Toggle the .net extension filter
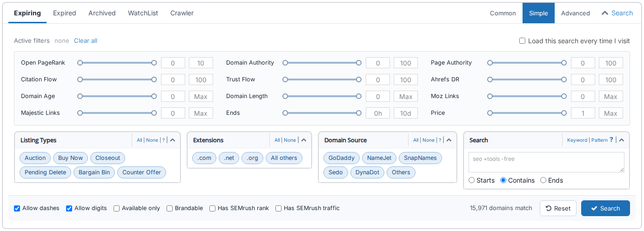 pos(229,158)
